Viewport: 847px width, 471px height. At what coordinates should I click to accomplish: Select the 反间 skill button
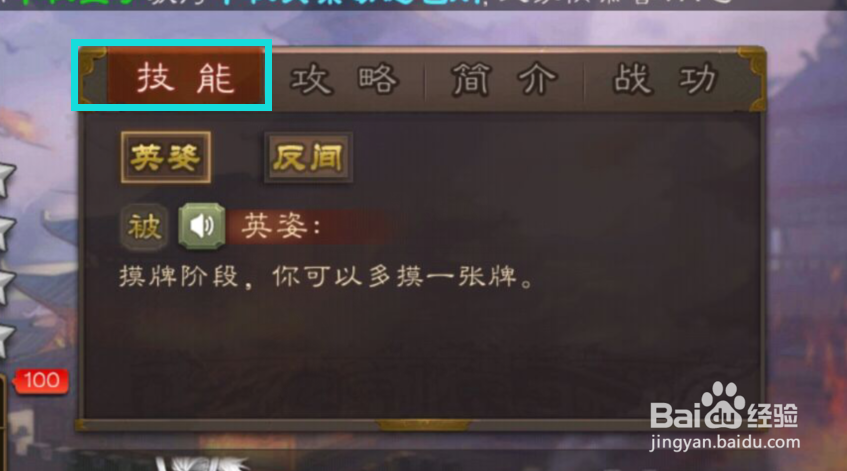(308, 157)
